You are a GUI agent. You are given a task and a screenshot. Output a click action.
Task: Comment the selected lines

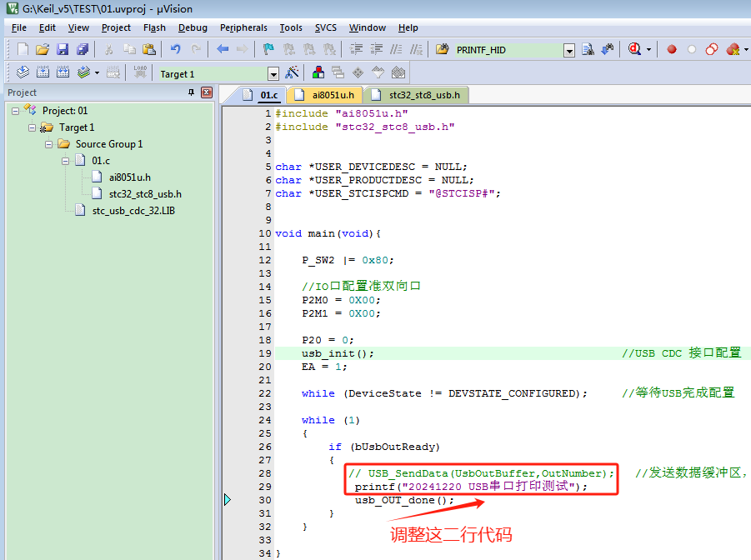pos(396,49)
